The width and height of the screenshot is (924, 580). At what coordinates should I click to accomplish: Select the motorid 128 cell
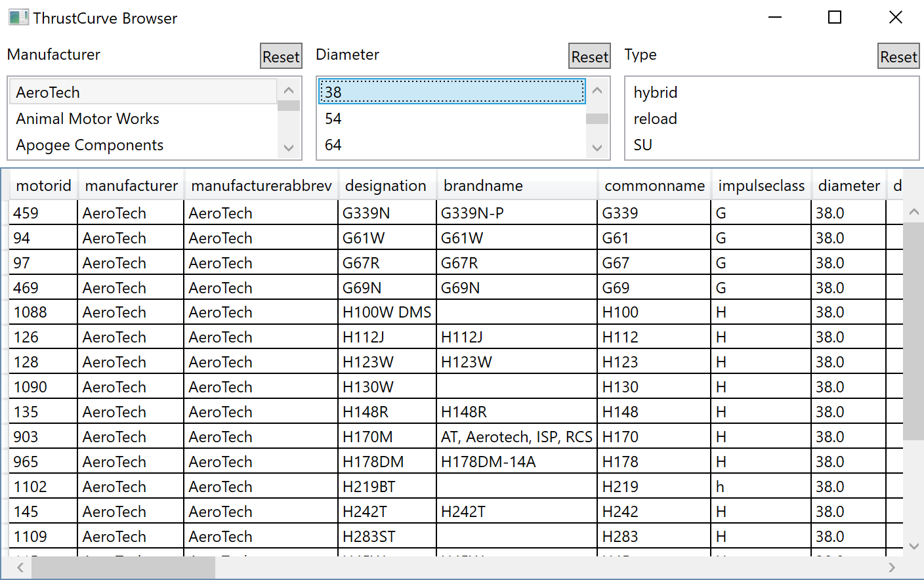click(x=43, y=362)
